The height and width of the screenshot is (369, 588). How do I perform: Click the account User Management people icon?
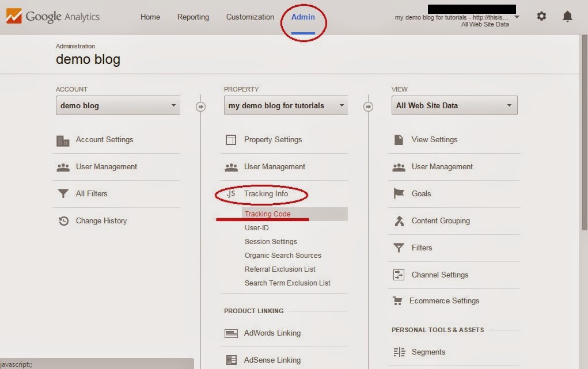(63, 168)
